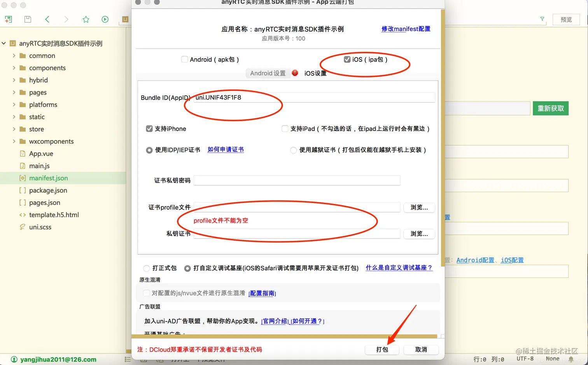This screenshot has height=365, width=588.
Task: Toggle the 支持iPhone checkbox
Action: [149, 129]
